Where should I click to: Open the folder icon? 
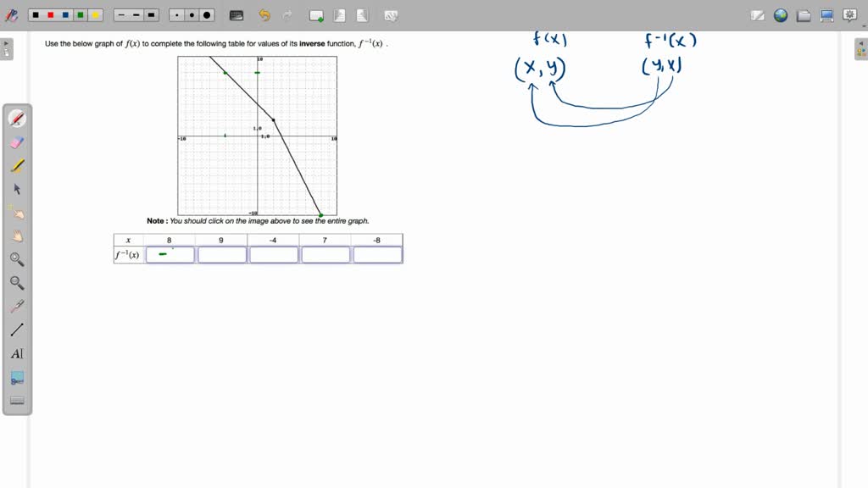coord(804,14)
